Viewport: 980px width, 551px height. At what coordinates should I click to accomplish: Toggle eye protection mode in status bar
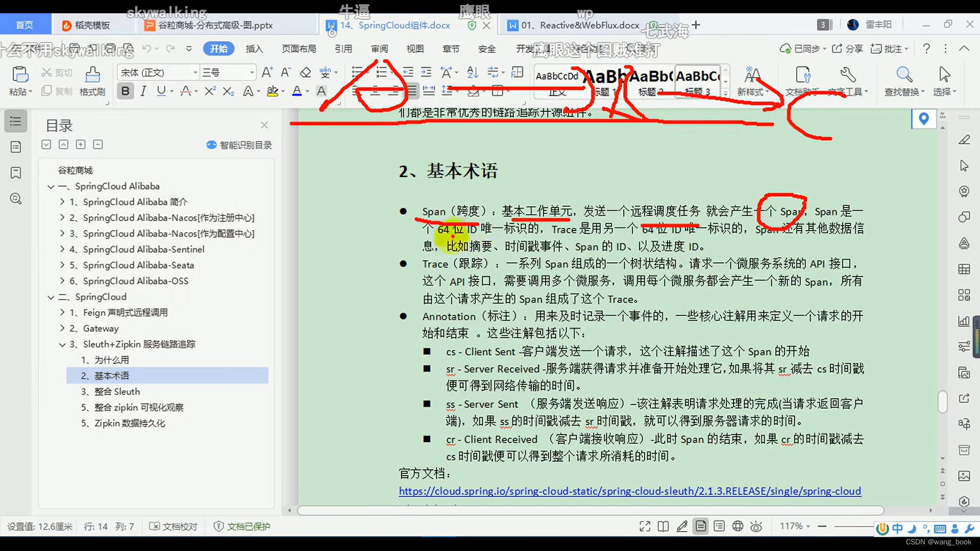pyautogui.click(x=756, y=527)
